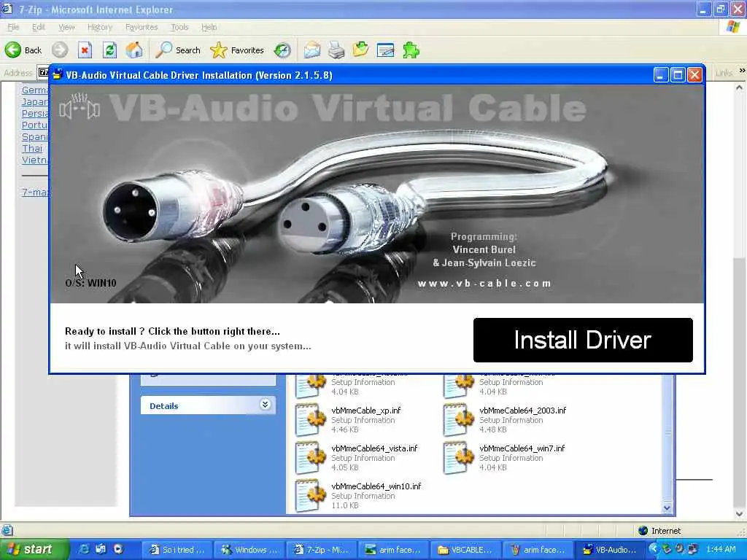Screen dimensions: 747x560
Task: Click the VB-Audio speaker logo icon
Action: point(80,106)
